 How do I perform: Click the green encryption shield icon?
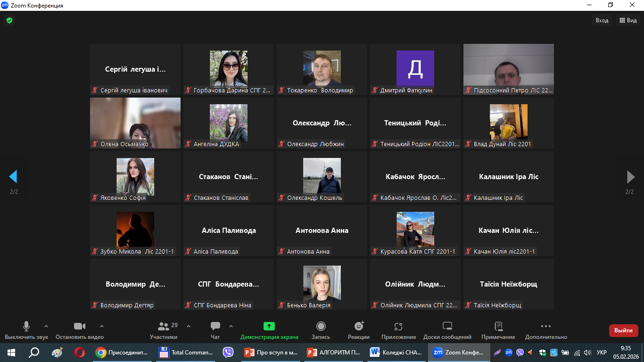9,20
